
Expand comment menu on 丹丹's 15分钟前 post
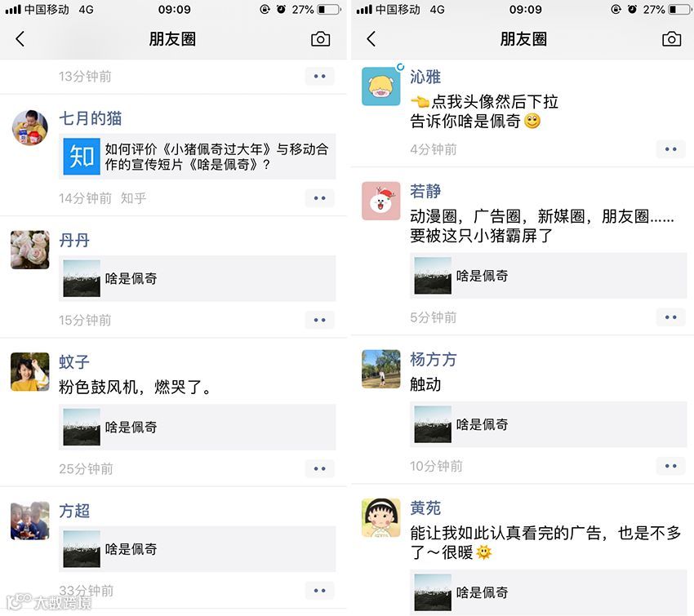coord(319,320)
